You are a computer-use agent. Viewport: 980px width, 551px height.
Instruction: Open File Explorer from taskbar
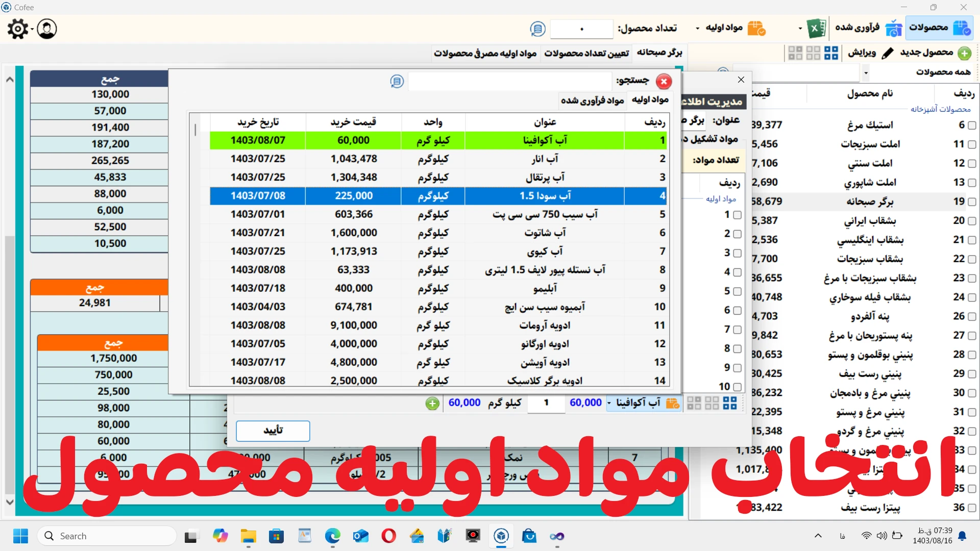pyautogui.click(x=249, y=536)
